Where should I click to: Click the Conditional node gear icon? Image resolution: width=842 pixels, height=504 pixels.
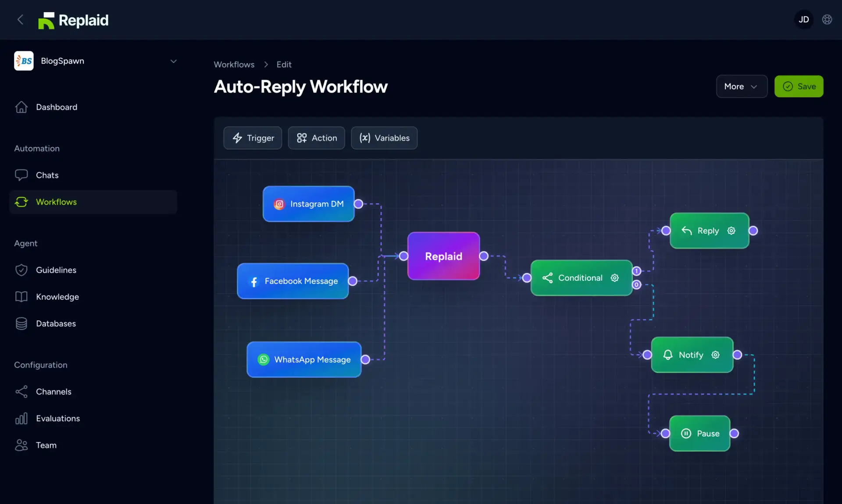614,278
